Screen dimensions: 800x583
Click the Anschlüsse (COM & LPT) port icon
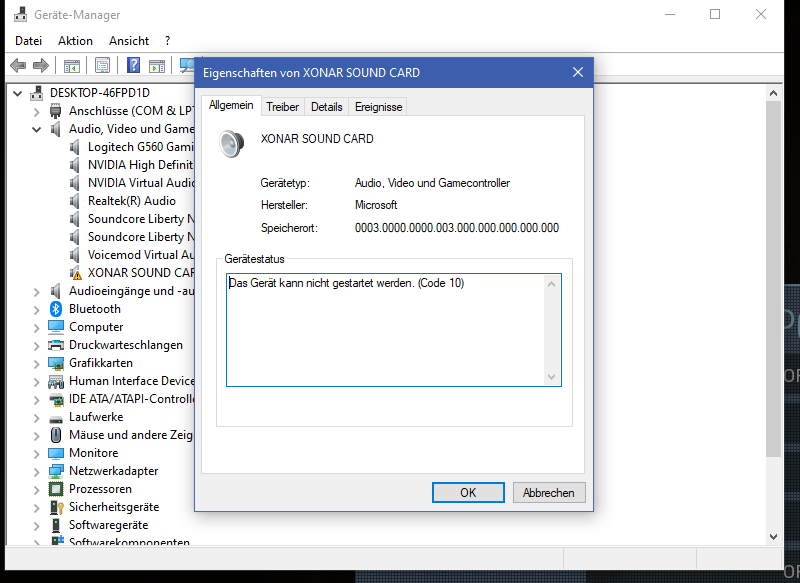tap(56, 111)
